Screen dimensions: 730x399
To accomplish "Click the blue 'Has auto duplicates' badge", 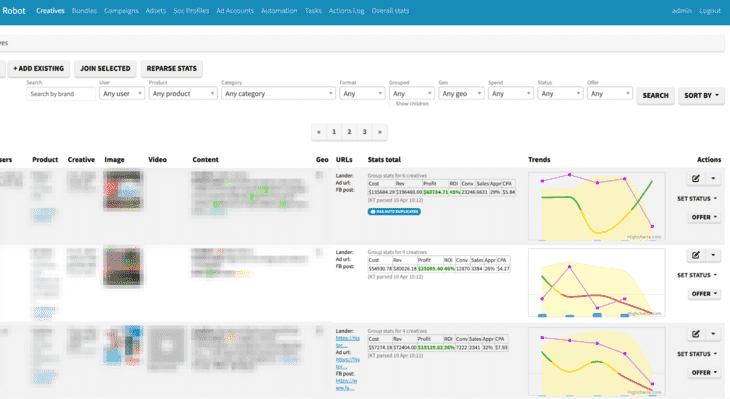I will click(x=394, y=211).
